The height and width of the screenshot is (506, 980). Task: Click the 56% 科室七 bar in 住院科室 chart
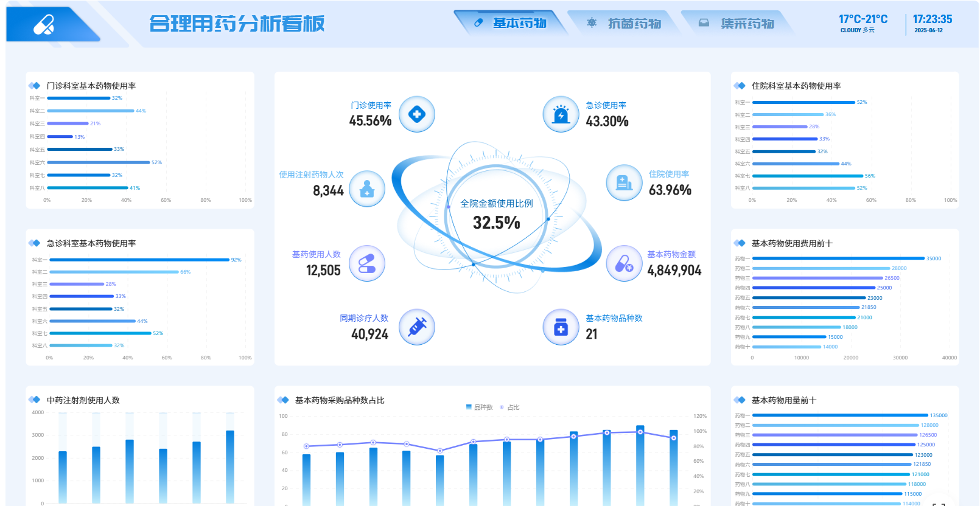coord(808,176)
